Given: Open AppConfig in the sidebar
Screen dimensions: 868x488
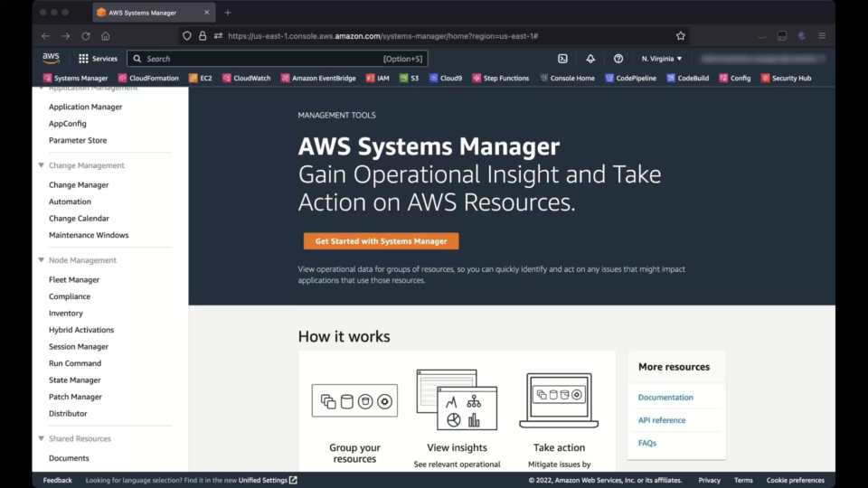Looking at the screenshot, I should pyautogui.click(x=68, y=124).
